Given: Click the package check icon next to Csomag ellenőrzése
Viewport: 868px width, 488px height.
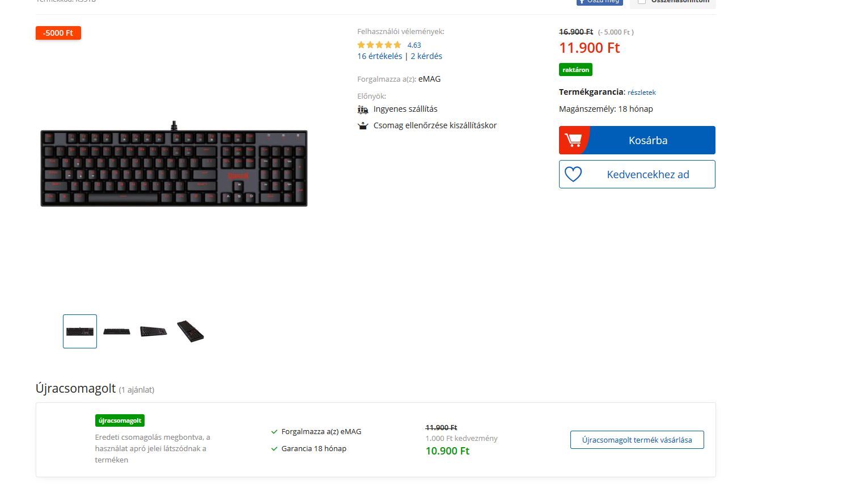Looking at the screenshot, I should point(363,126).
